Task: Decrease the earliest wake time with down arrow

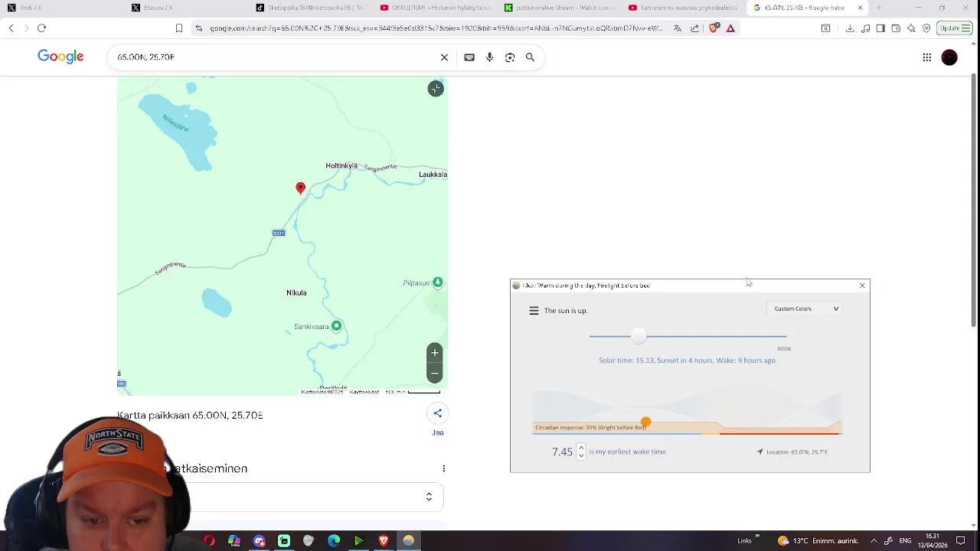Action: point(581,455)
